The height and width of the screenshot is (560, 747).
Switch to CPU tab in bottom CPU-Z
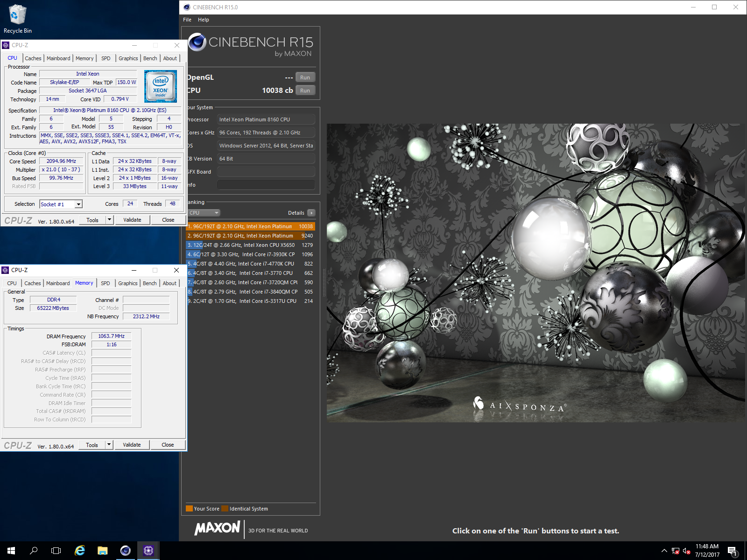click(x=12, y=283)
